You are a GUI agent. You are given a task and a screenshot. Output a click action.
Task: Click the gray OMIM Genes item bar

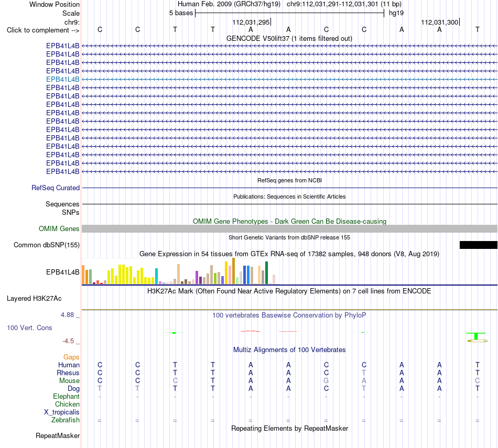pos(289,228)
